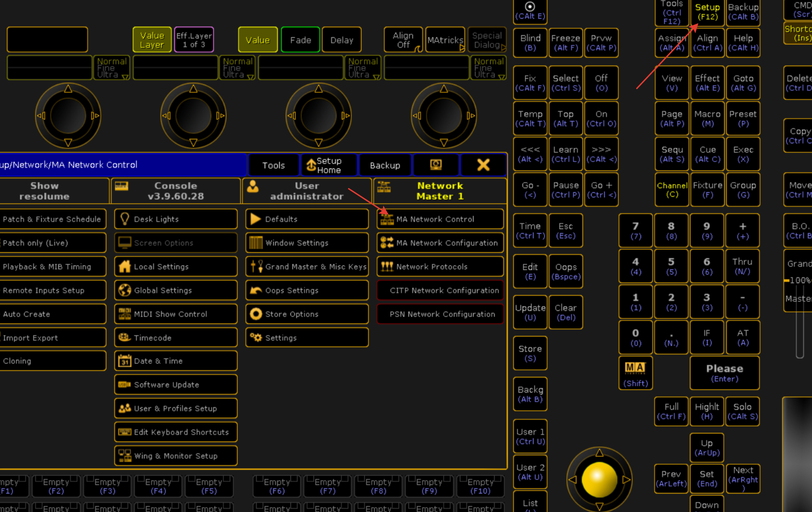Screen dimensions: 812x512
Task: Open MA Network Configuration
Action: pyautogui.click(x=440, y=243)
